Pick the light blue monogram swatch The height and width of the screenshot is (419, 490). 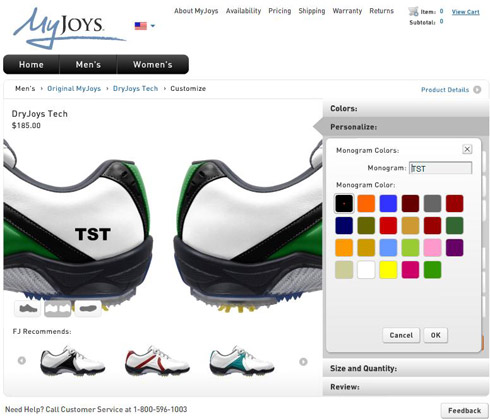(x=388, y=248)
